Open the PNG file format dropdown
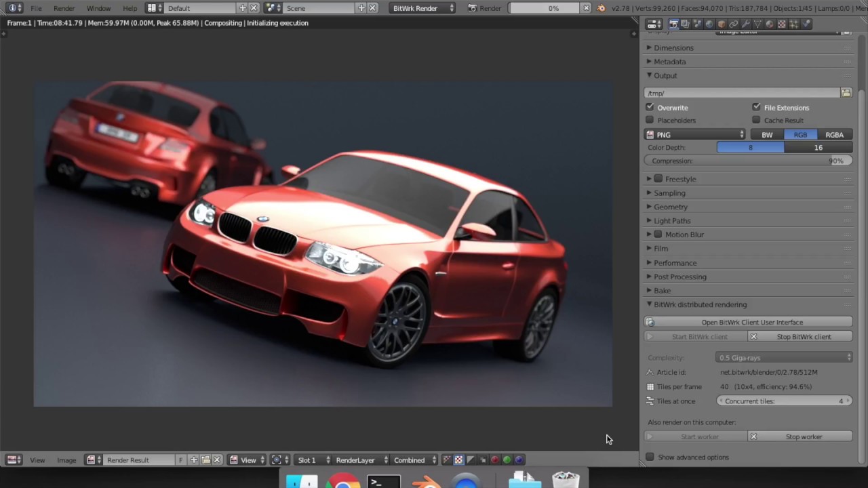Screen dimensions: 868x488 click(x=695, y=134)
